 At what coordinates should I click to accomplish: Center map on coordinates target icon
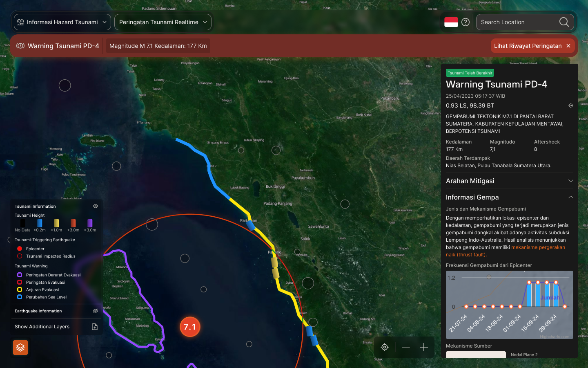(x=571, y=105)
